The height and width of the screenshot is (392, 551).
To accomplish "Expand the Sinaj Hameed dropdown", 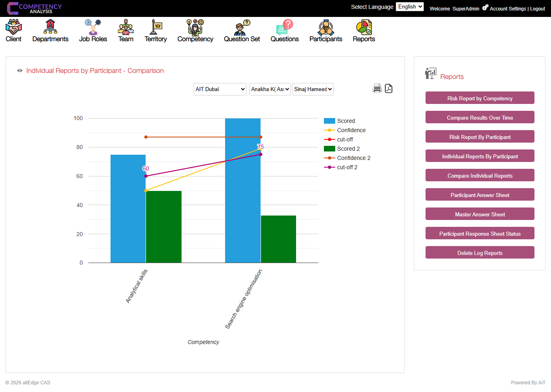I will (x=313, y=89).
